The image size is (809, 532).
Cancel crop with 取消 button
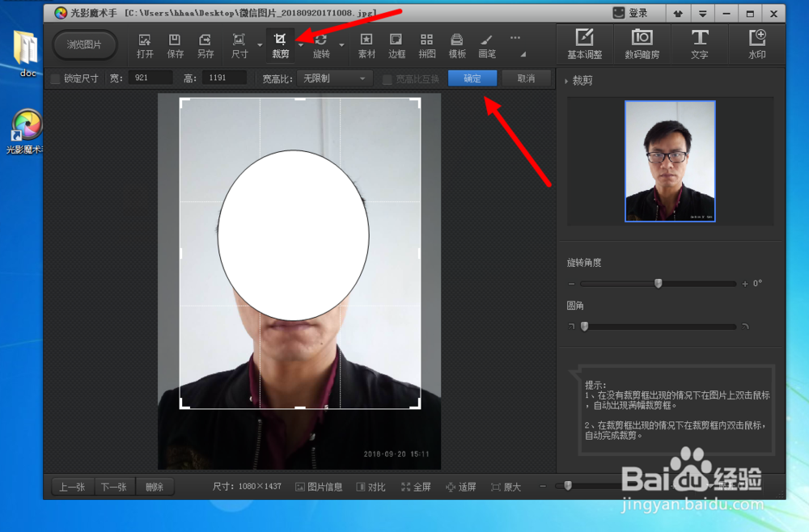pos(526,78)
